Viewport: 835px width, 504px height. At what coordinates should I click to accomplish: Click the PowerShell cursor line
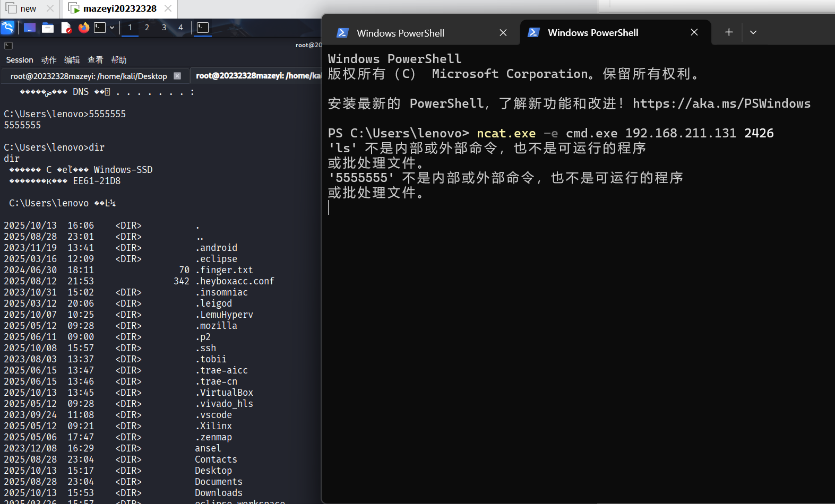point(329,207)
